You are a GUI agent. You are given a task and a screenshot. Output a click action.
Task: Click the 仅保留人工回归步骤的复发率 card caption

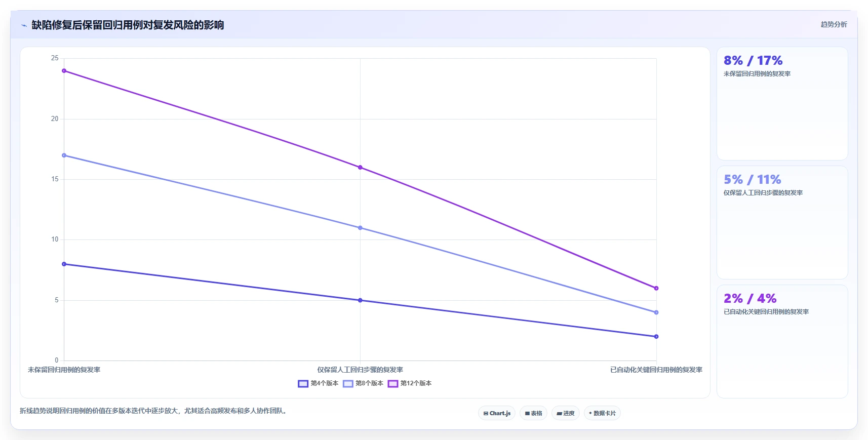coord(763,193)
